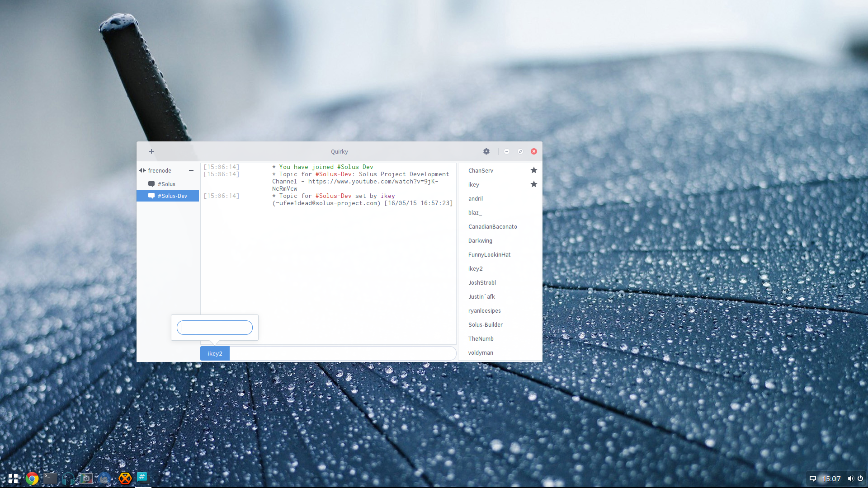Select user FunnyLookinHat in nick list
Image resolution: width=868 pixels, height=488 pixels.
point(500,254)
